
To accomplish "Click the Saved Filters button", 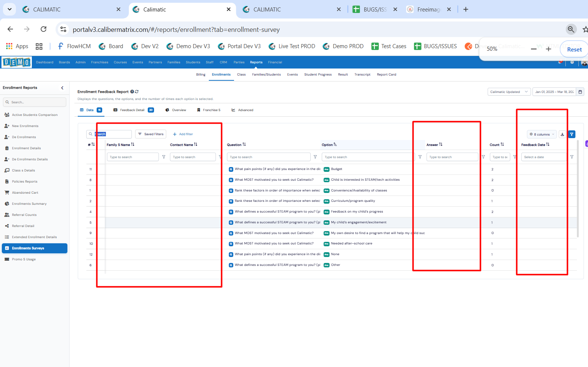I will click(x=151, y=134).
